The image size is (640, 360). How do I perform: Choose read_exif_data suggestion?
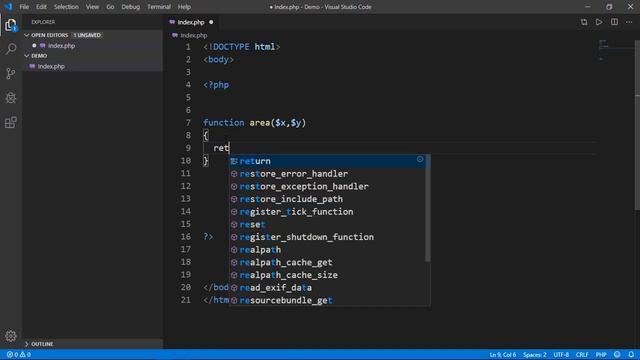click(x=327, y=287)
